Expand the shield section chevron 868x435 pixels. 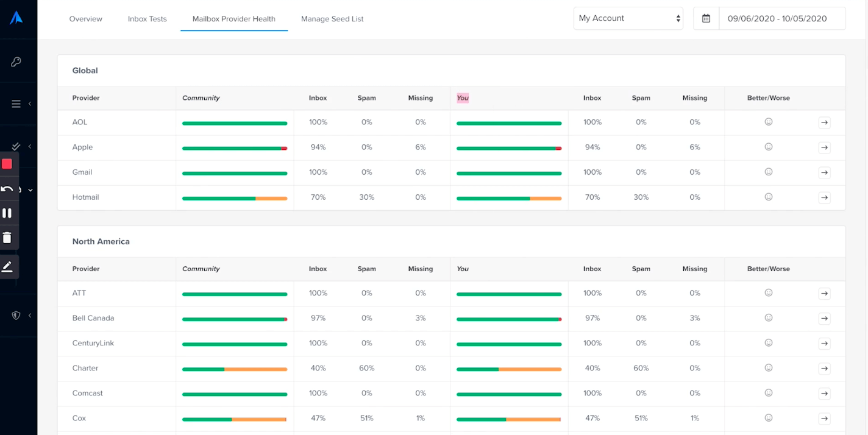tap(30, 315)
